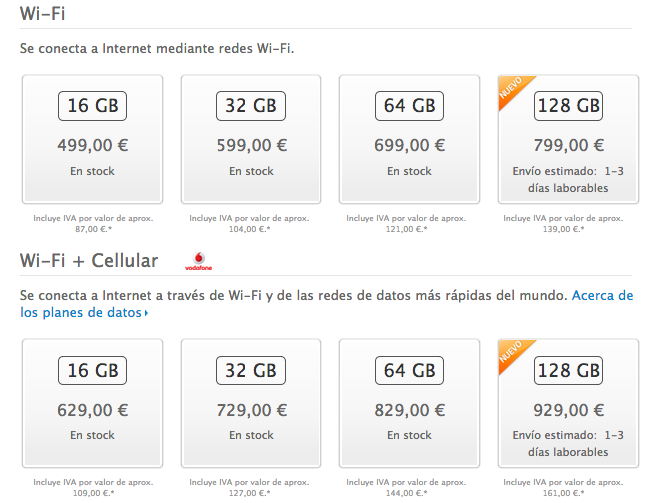Click IVA note 161,00 € under Cellular 128 GB

563,488
